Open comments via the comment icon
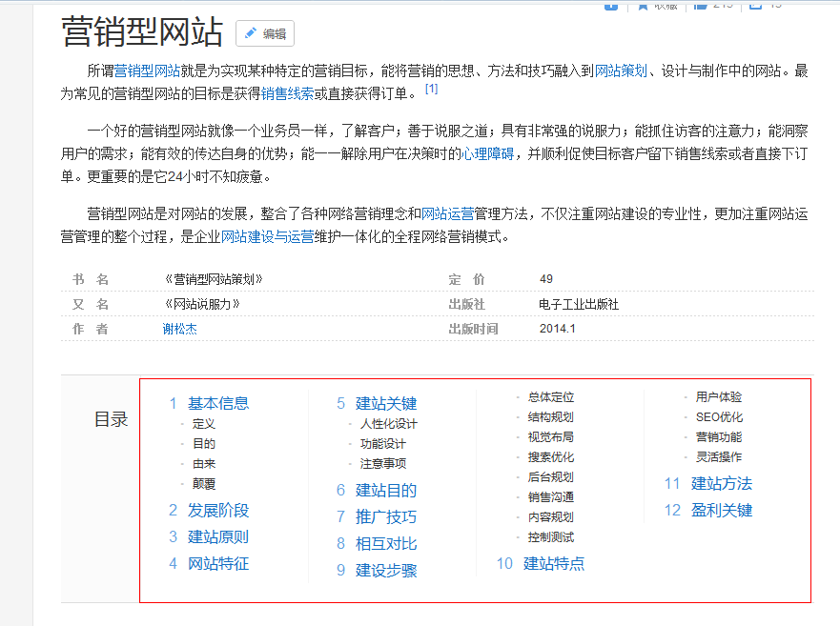Viewport: 840px width, 626px height. (755, 6)
